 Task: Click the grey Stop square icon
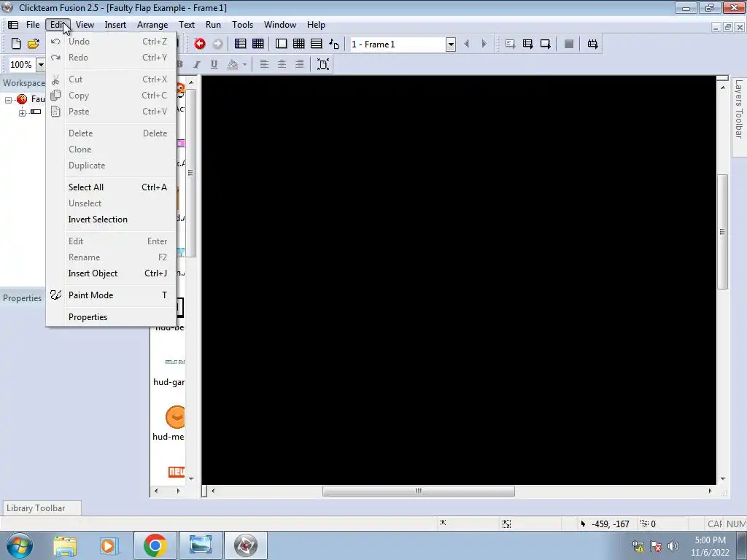click(x=569, y=44)
